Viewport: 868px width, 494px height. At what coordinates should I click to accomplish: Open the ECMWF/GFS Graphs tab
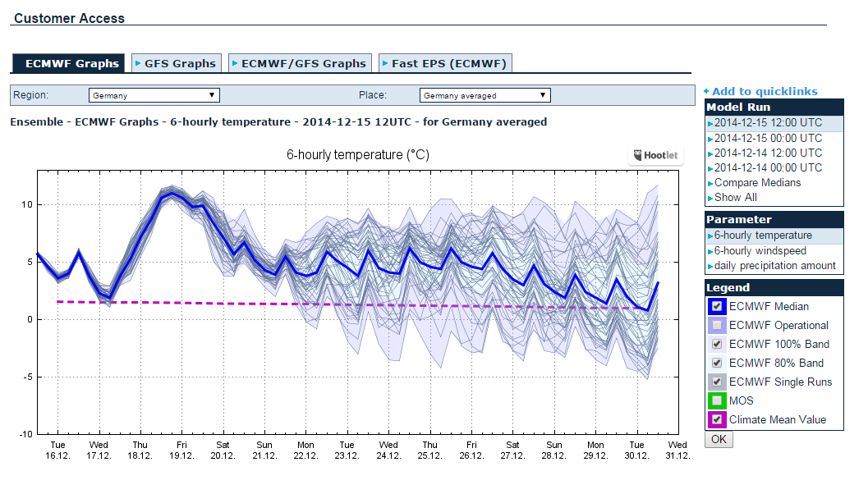coord(300,63)
